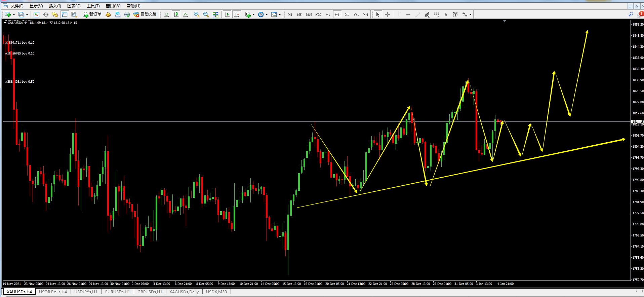The height and width of the screenshot is (297, 644).
Task: Select the trendline drawing tool
Action: [x=417, y=14]
